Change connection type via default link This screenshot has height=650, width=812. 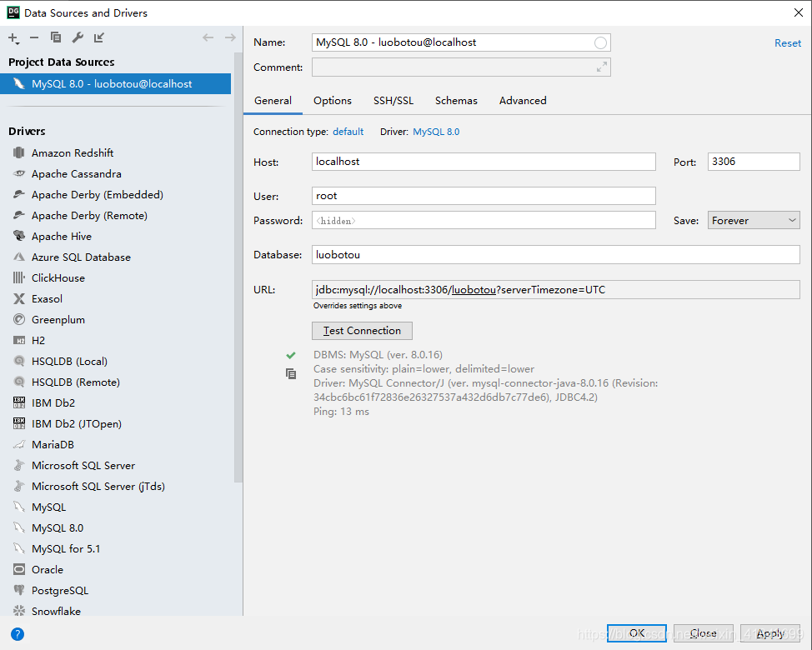click(348, 132)
